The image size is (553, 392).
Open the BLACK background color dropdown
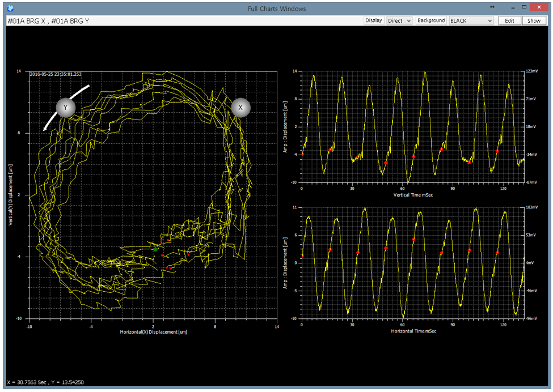[x=471, y=20]
